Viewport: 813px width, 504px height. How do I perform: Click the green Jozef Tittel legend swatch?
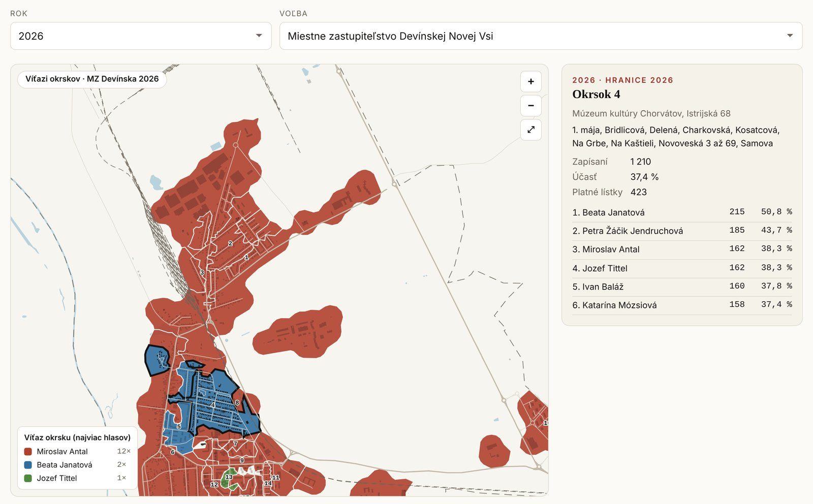tap(28, 478)
